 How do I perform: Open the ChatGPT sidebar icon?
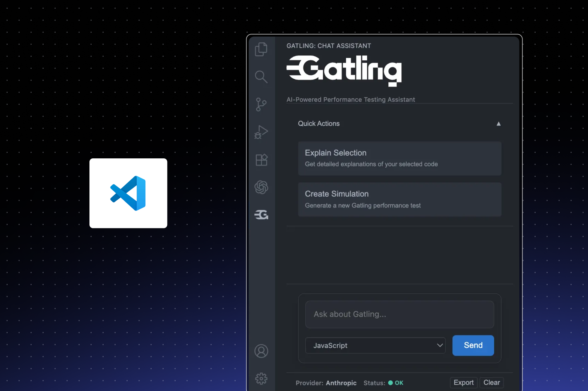(x=261, y=187)
